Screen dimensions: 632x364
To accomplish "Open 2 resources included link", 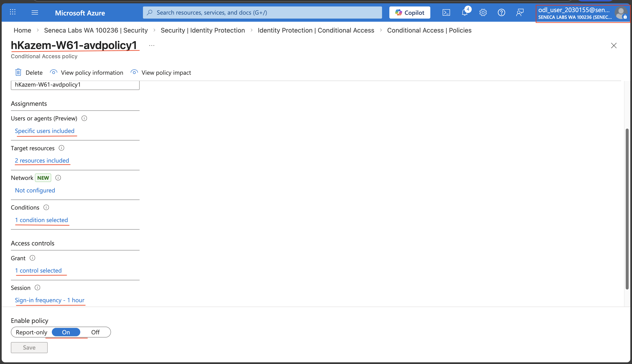I will [42, 161].
